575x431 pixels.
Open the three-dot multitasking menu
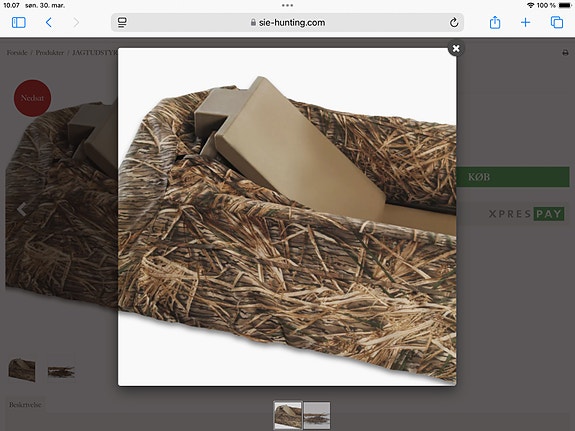(x=288, y=5)
